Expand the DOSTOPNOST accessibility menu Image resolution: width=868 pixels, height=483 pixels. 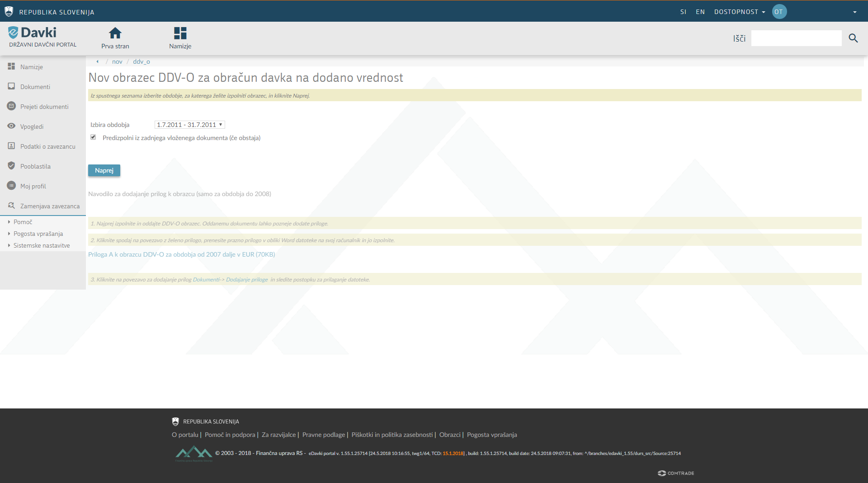tap(739, 12)
